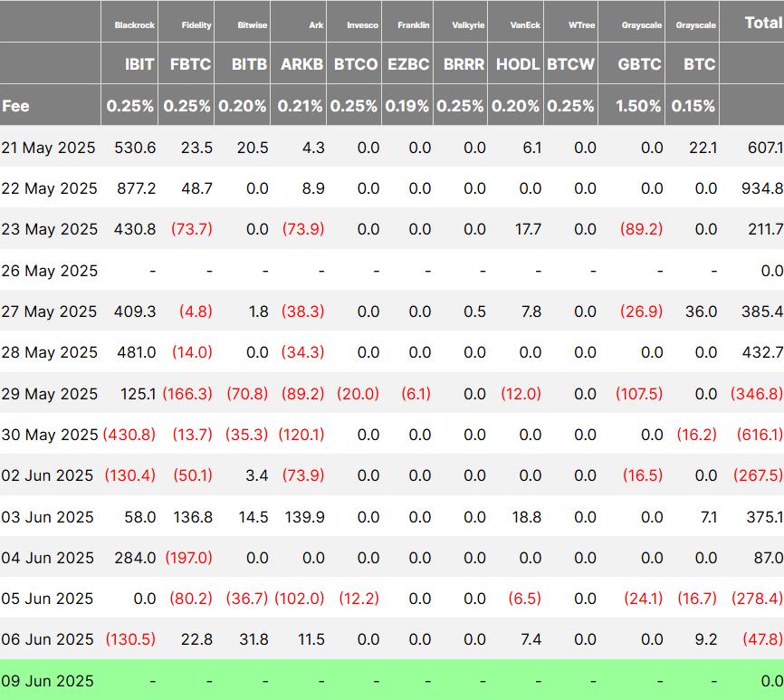This screenshot has width=784, height=700.
Task: Click the 23 May 2025 date cell
Action: [x=49, y=229]
